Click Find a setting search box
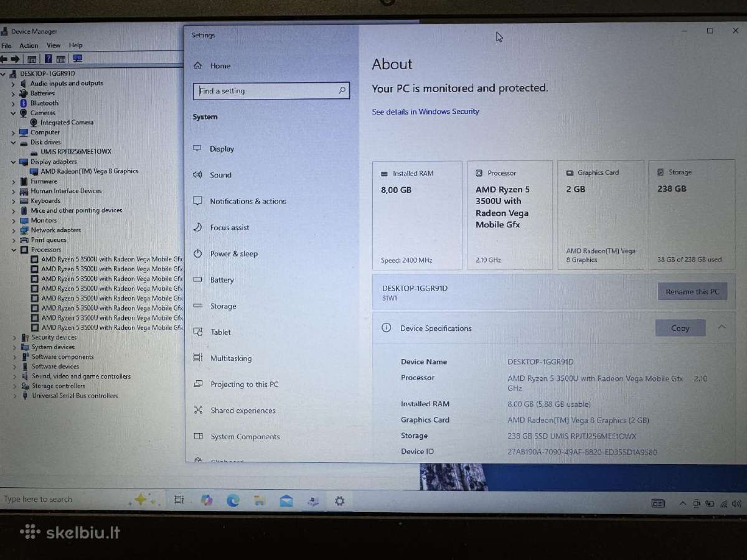This screenshot has width=747, height=560. [271, 90]
